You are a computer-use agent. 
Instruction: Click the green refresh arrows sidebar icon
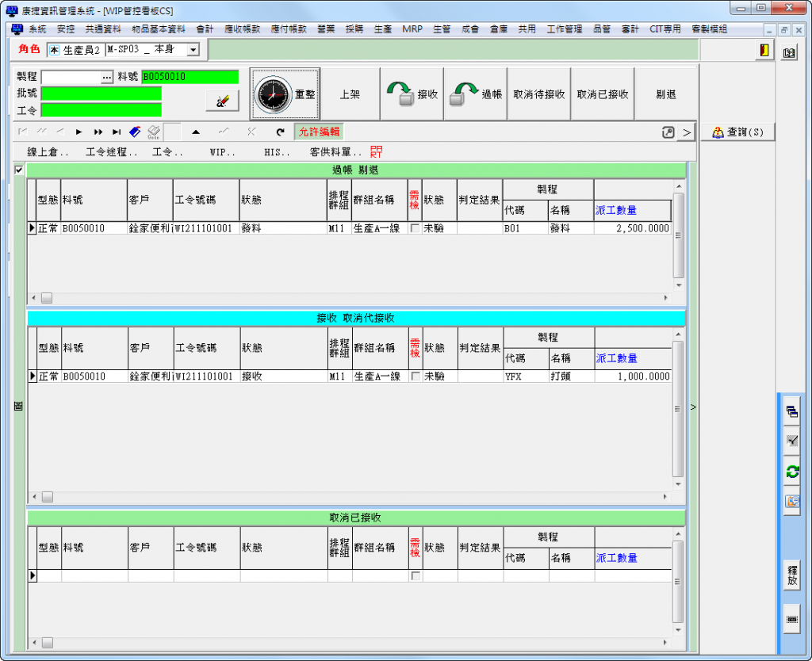coord(791,472)
